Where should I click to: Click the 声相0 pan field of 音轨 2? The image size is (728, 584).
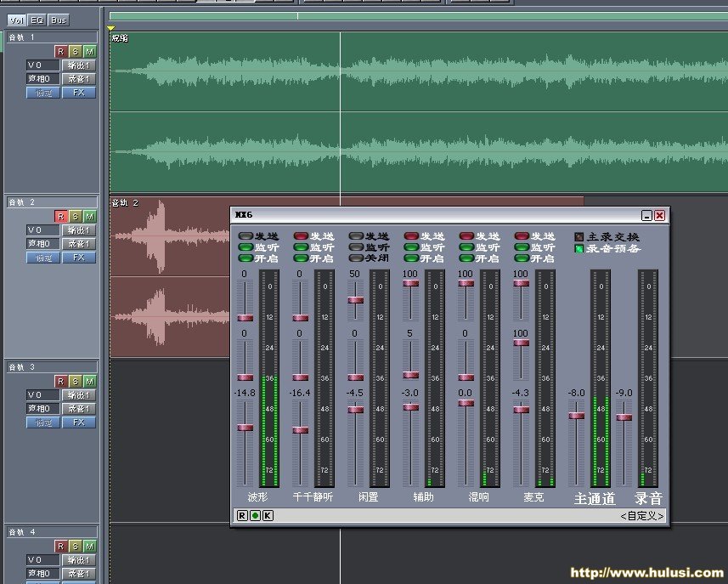(x=42, y=244)
